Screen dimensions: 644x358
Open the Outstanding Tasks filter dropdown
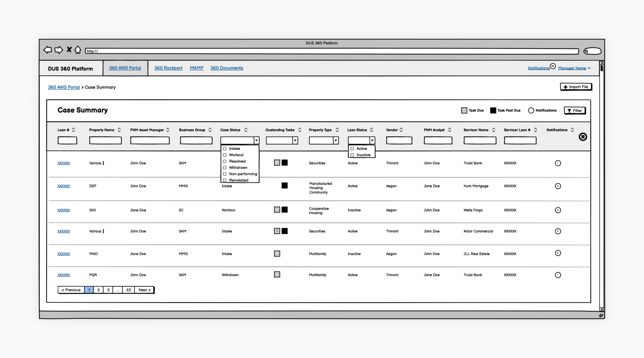coord(295,140)
